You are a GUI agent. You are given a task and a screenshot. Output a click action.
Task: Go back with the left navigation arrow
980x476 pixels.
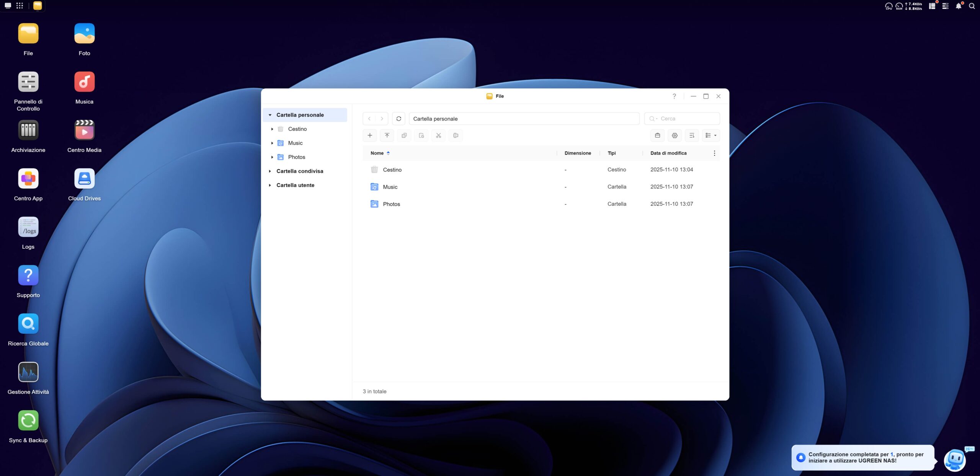click(x=369, y=119)
